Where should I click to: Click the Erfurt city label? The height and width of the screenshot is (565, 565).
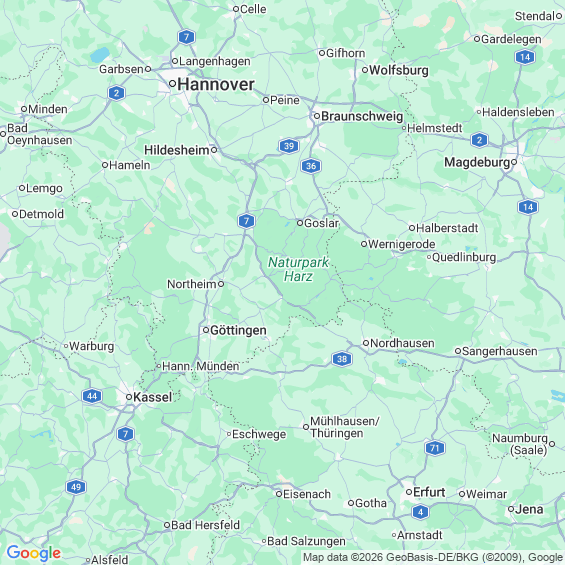429,492
